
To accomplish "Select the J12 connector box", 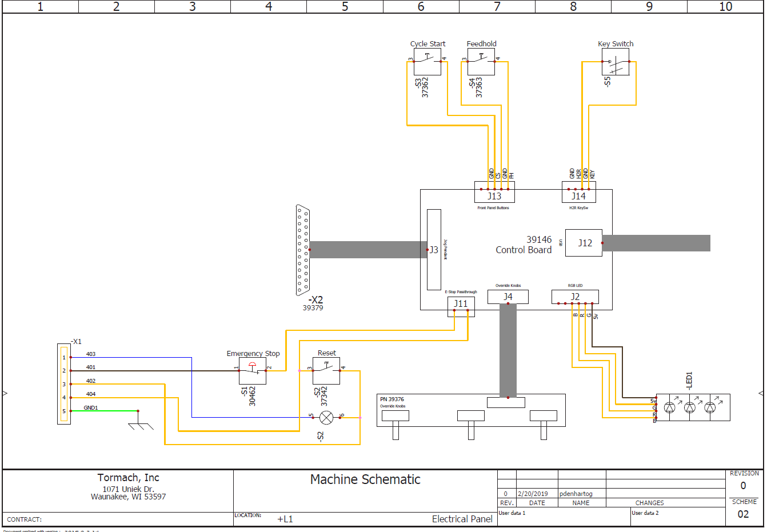I will coord(584,243).
